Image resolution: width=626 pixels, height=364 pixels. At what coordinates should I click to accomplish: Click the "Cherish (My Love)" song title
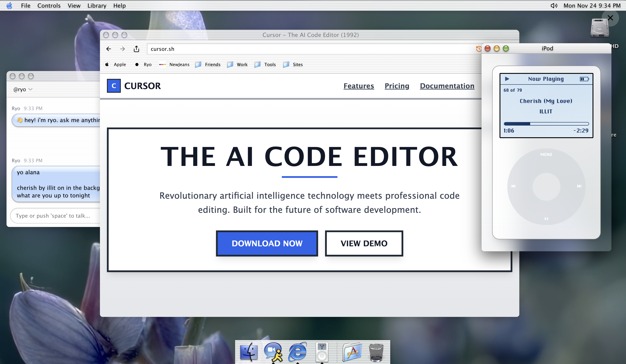(546, 101)
